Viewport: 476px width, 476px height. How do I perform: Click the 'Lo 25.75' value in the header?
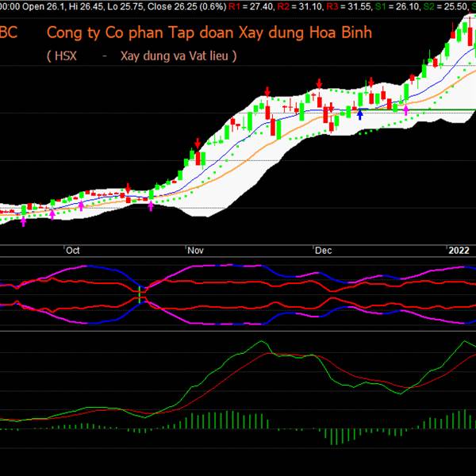[x=125, y=6]
